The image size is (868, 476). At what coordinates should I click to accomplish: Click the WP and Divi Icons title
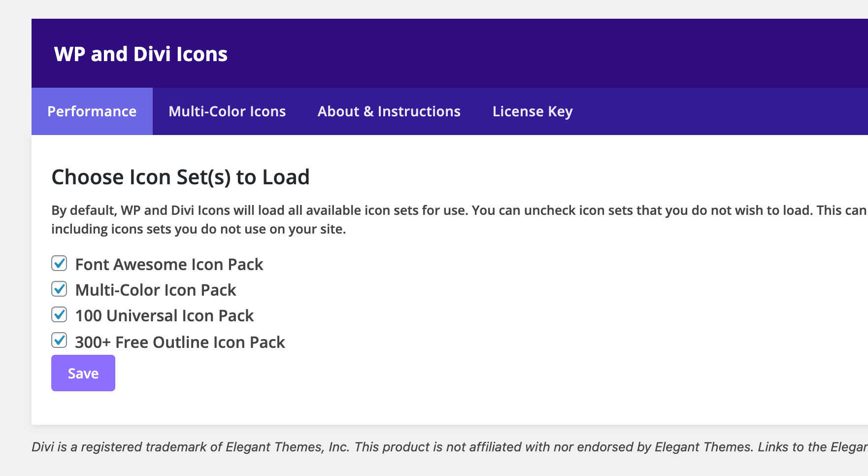[141, 54]
